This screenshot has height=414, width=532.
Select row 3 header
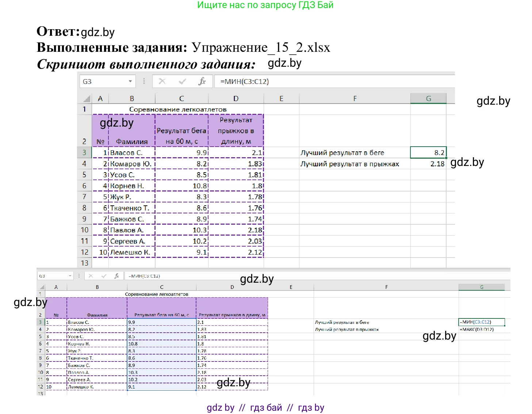[x=84, y=152]
